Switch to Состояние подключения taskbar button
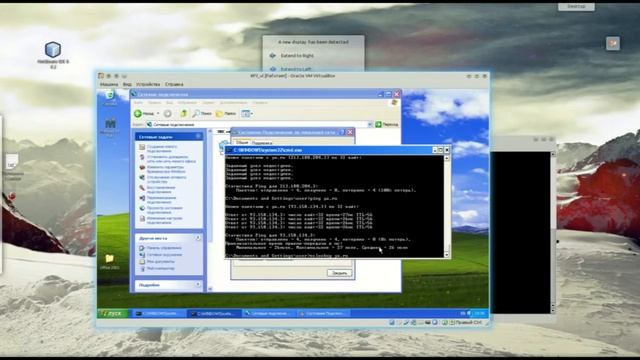 323,313
